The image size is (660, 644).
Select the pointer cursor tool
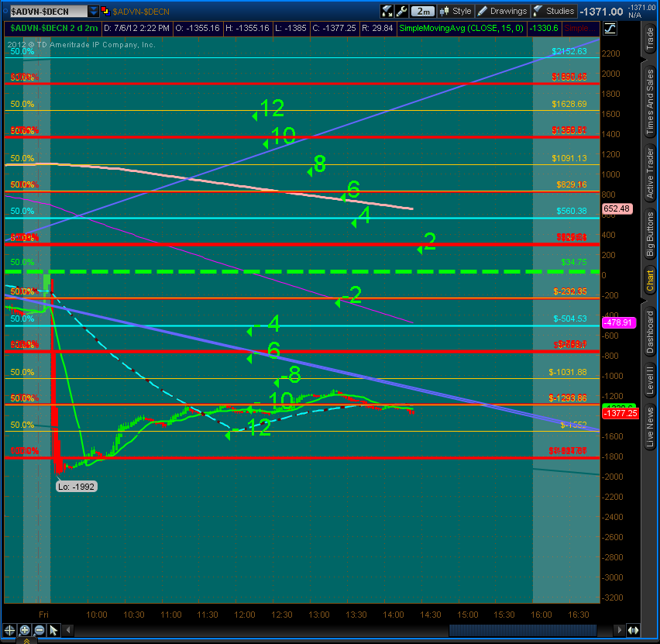54,630
